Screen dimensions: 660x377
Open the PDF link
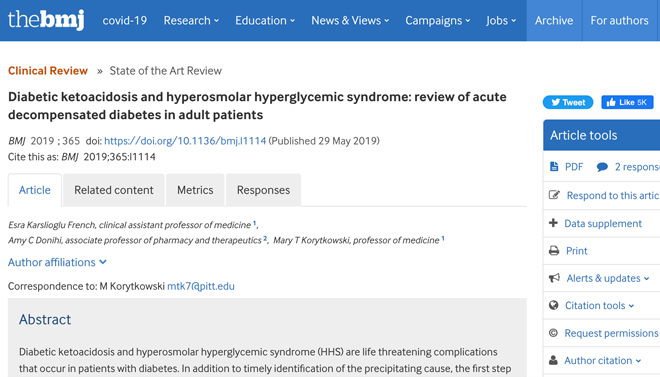(574, 167)
